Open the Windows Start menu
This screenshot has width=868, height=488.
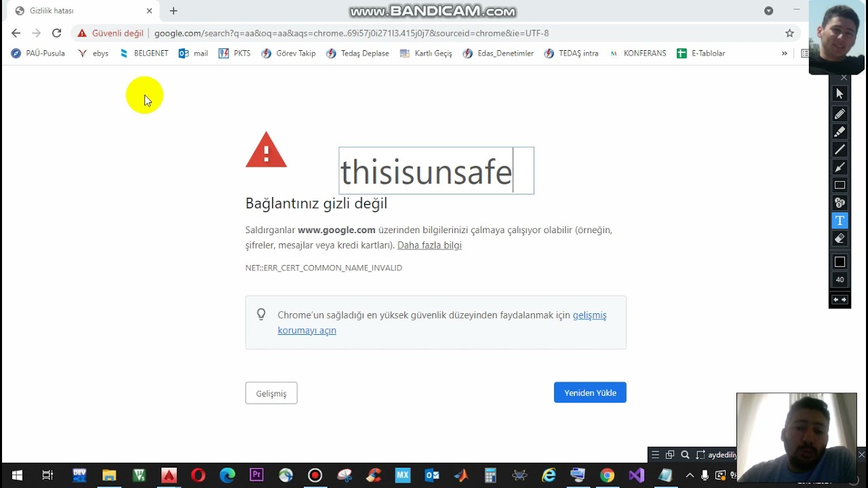(17, 475)
